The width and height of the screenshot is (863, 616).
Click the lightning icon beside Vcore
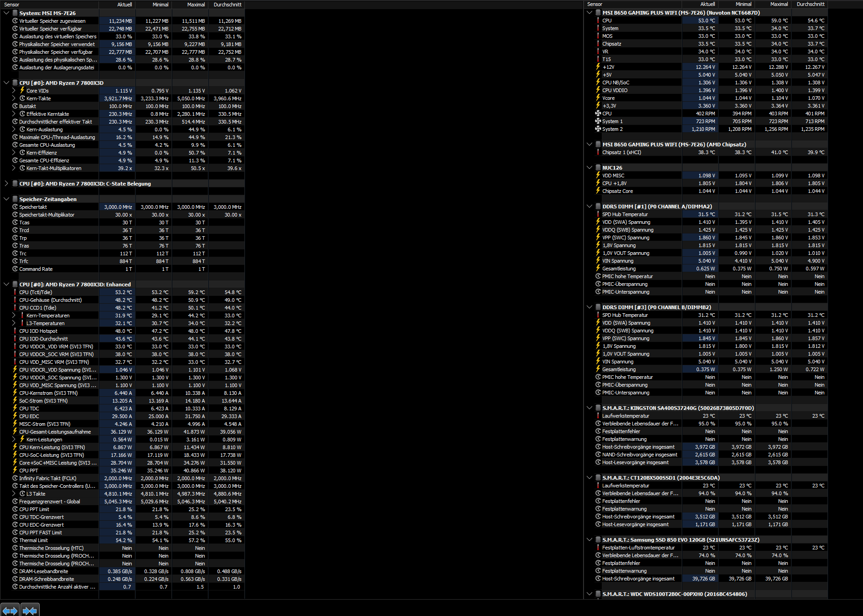tap(598, 98)
